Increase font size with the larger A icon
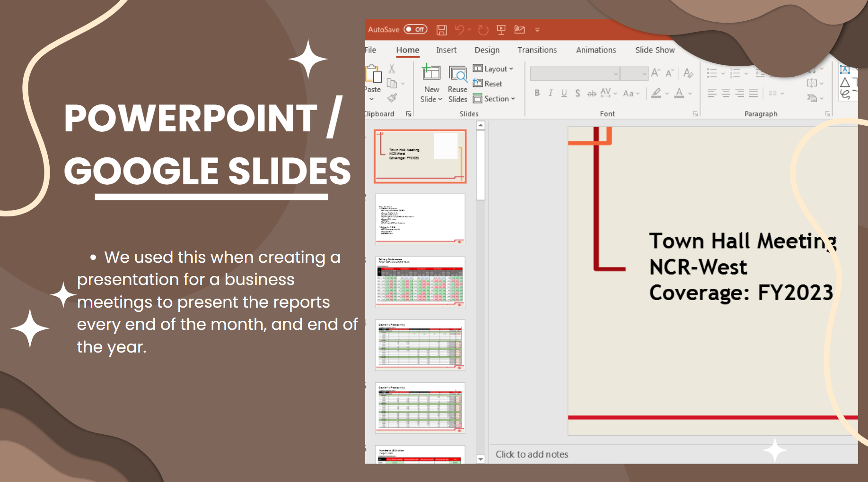 656,73
